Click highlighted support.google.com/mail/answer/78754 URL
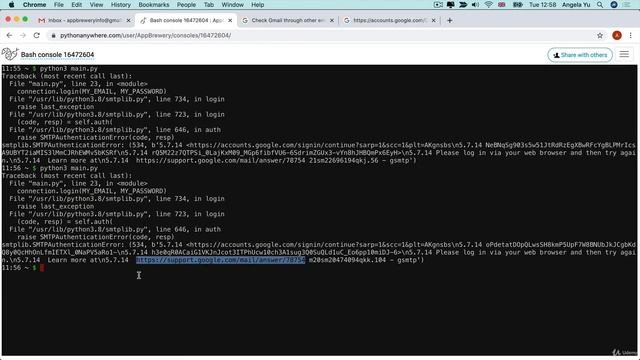The width and height of the screenshot is (640, 360). 220,260
